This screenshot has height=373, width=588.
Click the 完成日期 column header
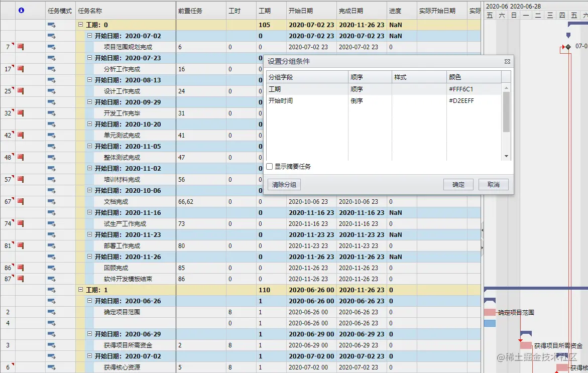(x=362, y=11)
